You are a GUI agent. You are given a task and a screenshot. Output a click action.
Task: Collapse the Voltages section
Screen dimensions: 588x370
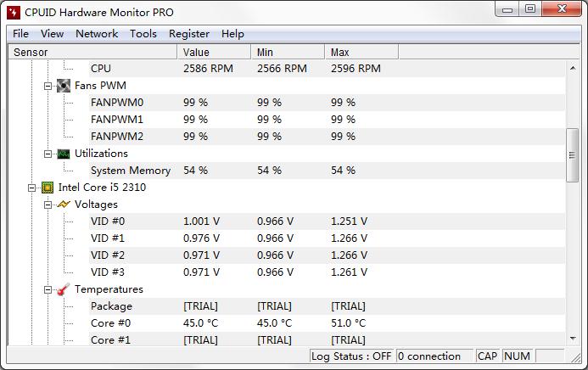click(48, 205)
